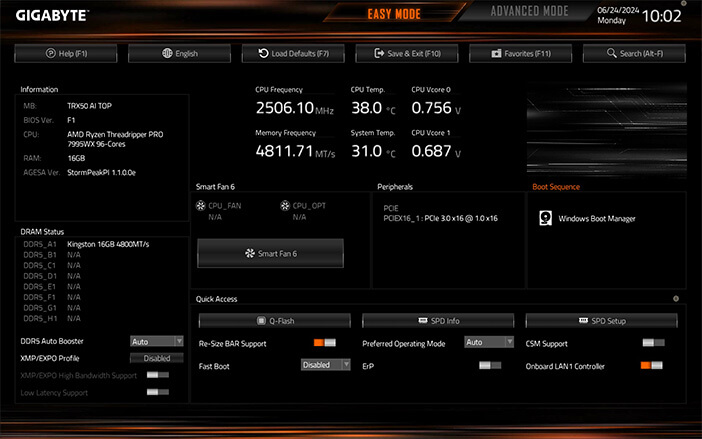Click CPU Vcore 1 value 0.687
The image size is (702, 439).
coord(432,151)
